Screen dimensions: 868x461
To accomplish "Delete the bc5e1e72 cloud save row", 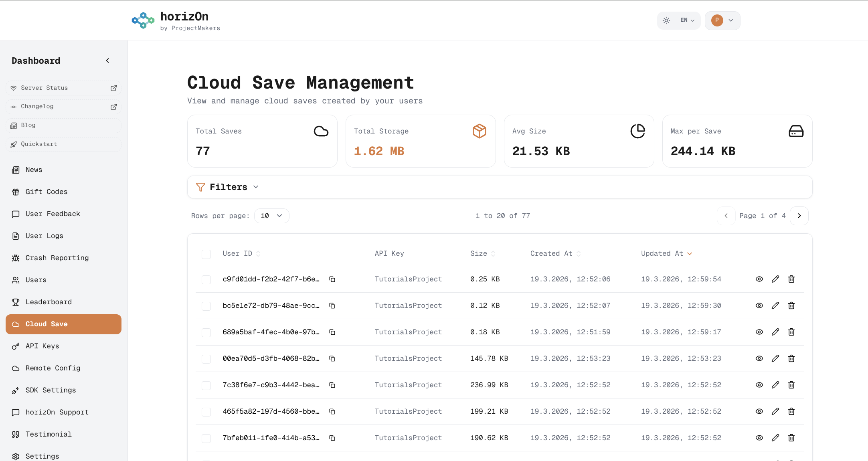I will coord(791,305).
